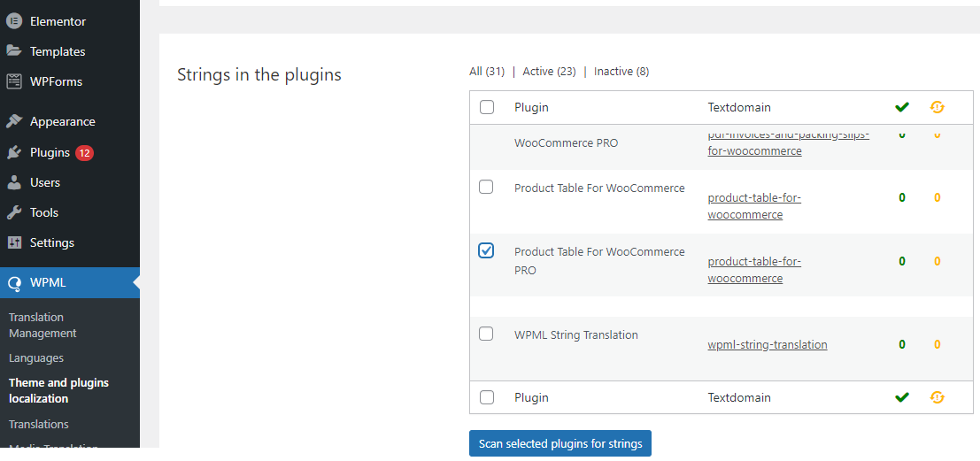Click Textdomain column header at table top
The height and width of the screenshot is (461, 980).
pyautogui.click(x=739, y=107)
